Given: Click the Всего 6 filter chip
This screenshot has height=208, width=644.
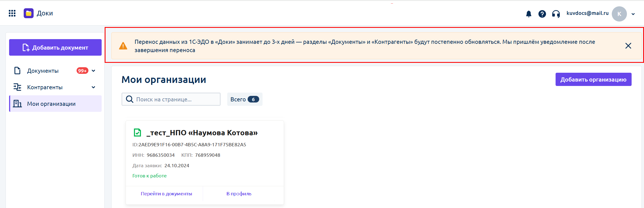Looking at the screenshot, I should tap(245, 99).
